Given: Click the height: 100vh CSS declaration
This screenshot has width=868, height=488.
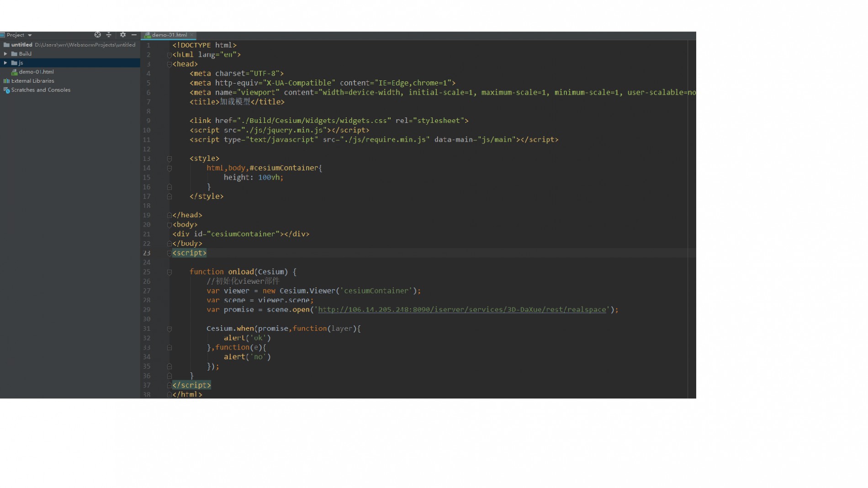Looking at the screenshot, I should click(x=254, y=177).
